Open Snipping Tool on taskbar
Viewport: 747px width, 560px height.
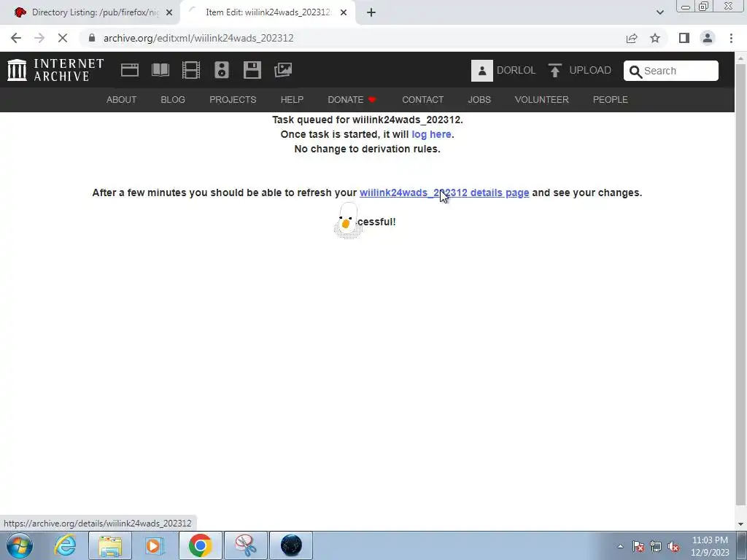[x=246, y=545]
